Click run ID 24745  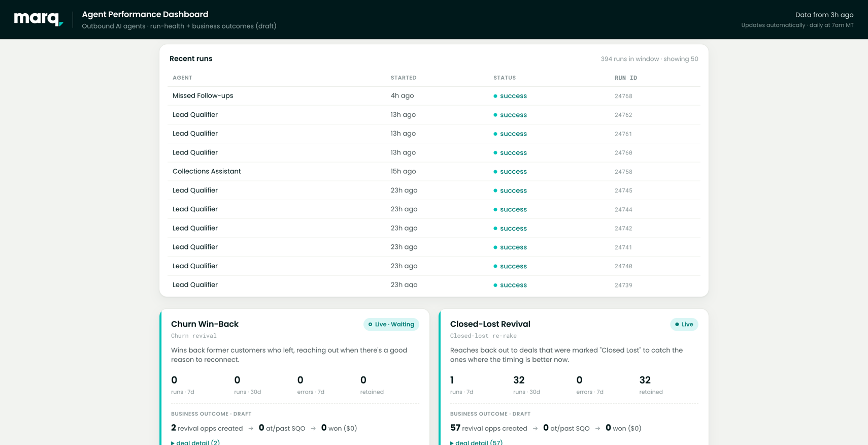pos(623,190)
